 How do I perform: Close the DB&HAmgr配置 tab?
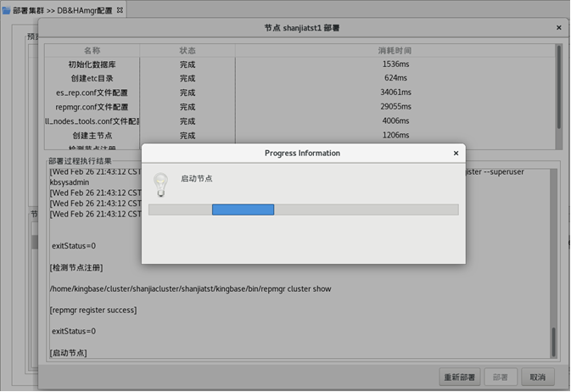[x=120, y=9]
